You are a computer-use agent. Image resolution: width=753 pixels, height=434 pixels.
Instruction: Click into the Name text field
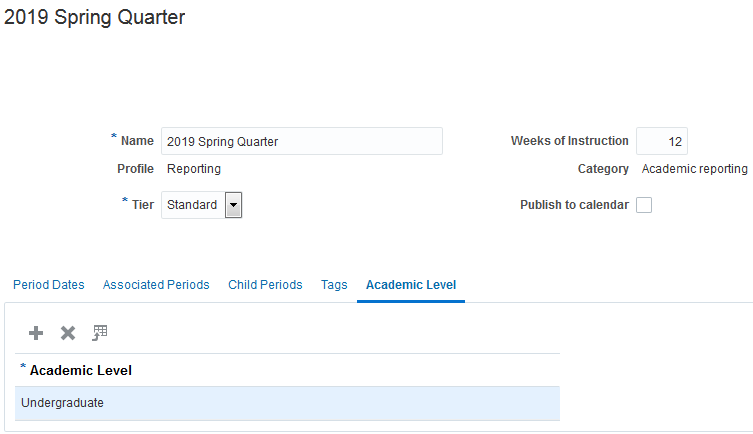tap(301, 141)
